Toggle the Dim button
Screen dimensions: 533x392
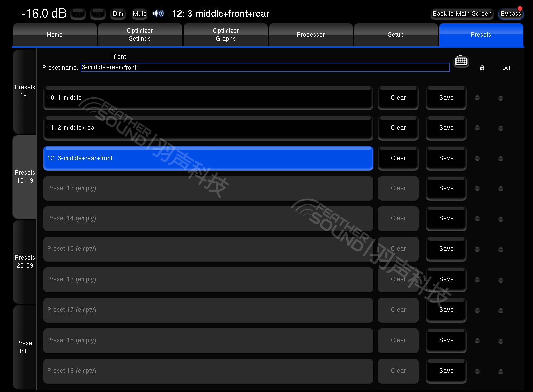118,14
